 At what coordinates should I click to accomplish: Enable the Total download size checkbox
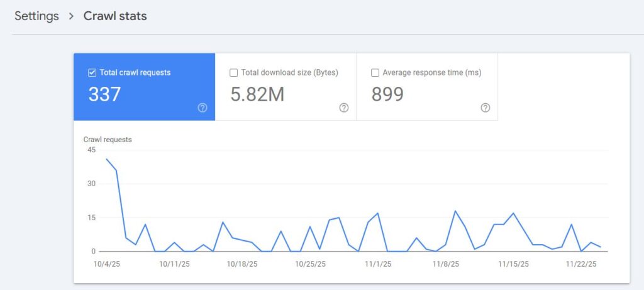pyautogui.click(x=234, y=72)
